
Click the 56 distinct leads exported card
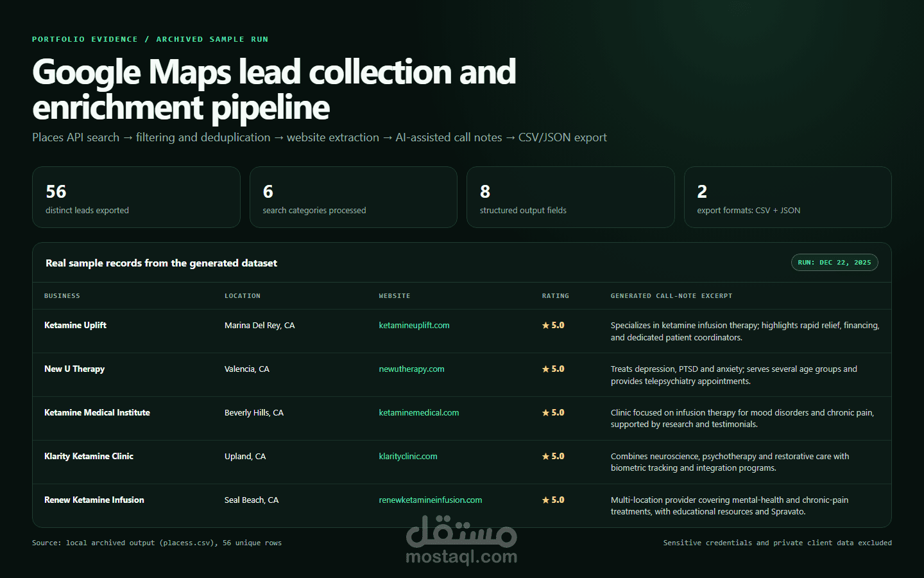[x=136, y=197]
